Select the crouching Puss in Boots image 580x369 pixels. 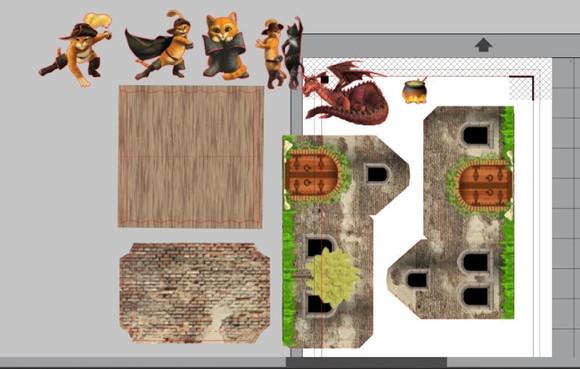tap(76, 49)
